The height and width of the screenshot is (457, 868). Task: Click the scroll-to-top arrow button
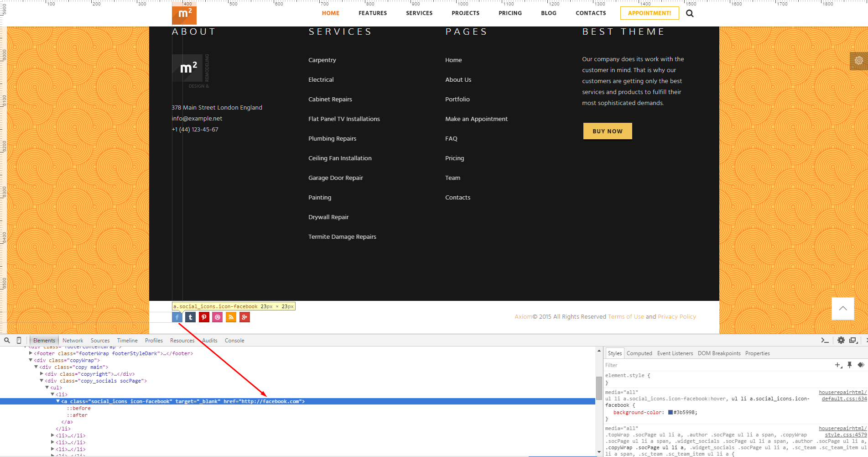[842, 309]
